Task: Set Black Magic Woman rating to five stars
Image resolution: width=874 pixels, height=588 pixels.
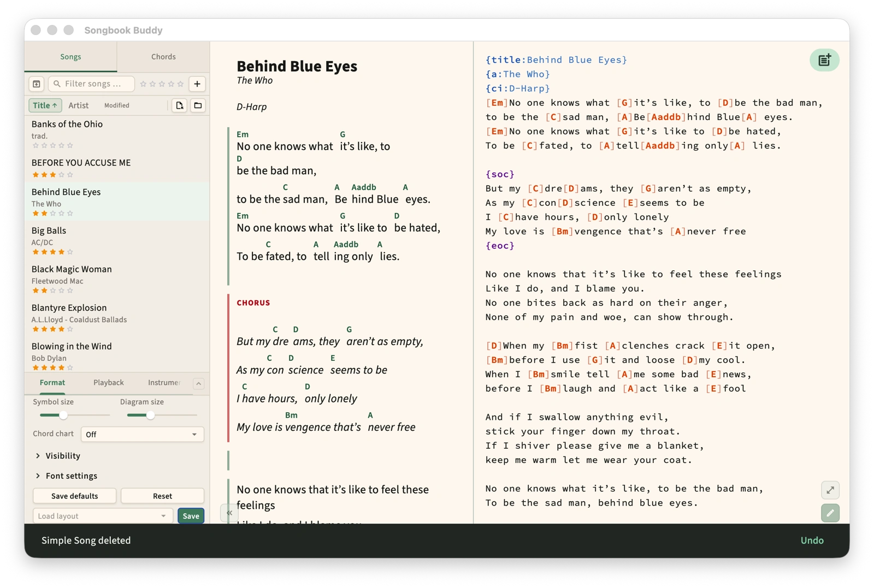Action: (70, 290)
